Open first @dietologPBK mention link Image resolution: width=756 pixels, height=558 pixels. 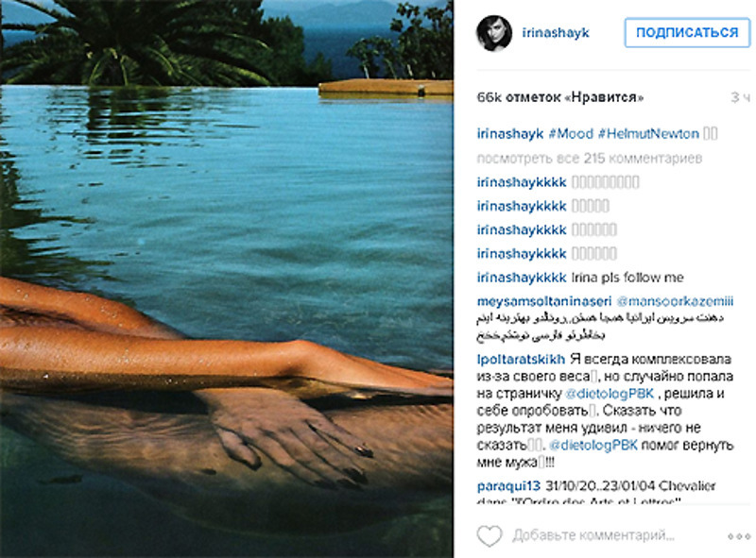click(609, 393)
